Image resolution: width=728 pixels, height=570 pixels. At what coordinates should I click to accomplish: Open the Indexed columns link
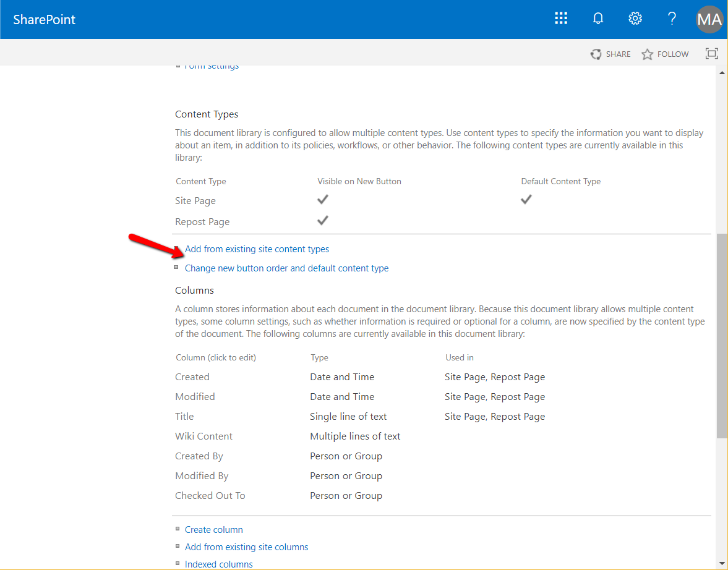coord(218,564)
